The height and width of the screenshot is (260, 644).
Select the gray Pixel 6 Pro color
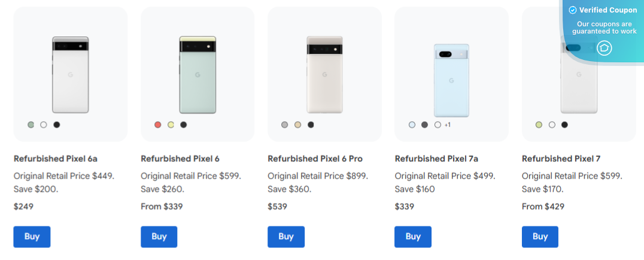click(x=285, y=125)
